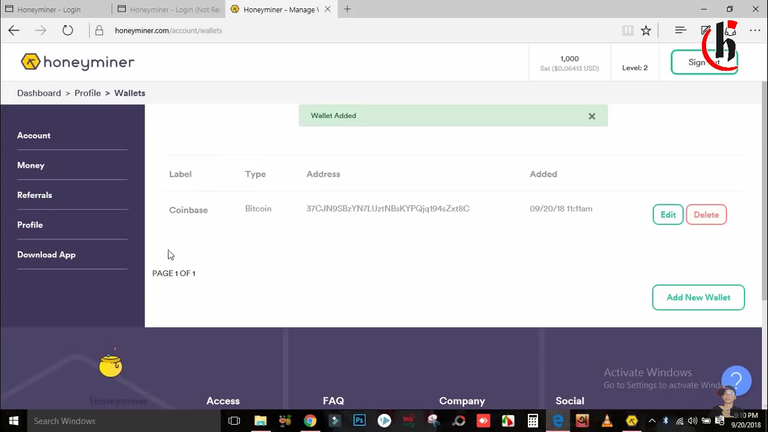Open Calculator from the taskbar
The height and width of the screenshot is (432, 768).
(533, 421)
